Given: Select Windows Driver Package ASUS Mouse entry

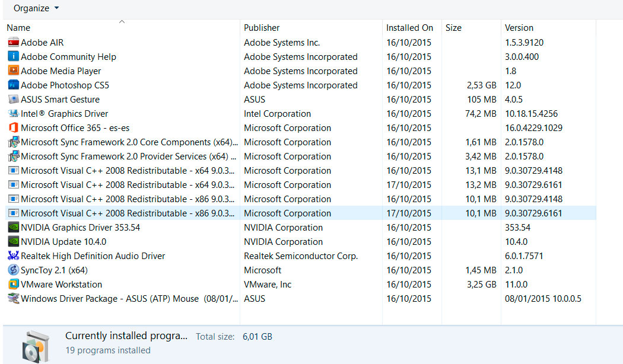Looking at the screenshot, I should click(x=110, y=299).
